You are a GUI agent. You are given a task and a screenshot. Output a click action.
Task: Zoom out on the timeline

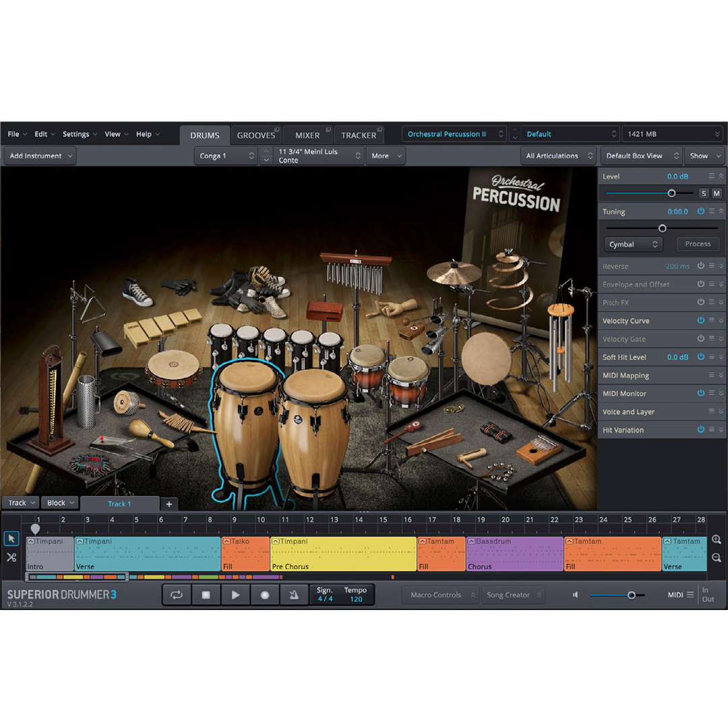point(717,558)
